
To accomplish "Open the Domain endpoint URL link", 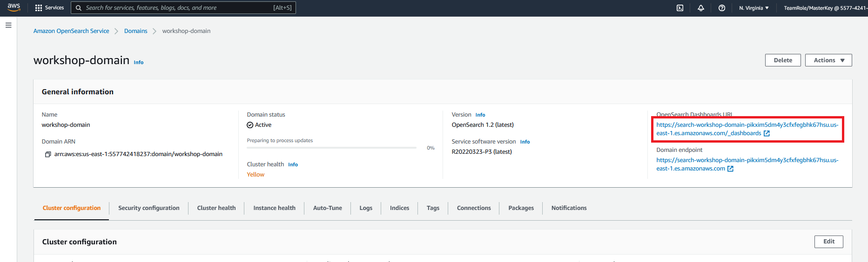I will tap(747, 164).
